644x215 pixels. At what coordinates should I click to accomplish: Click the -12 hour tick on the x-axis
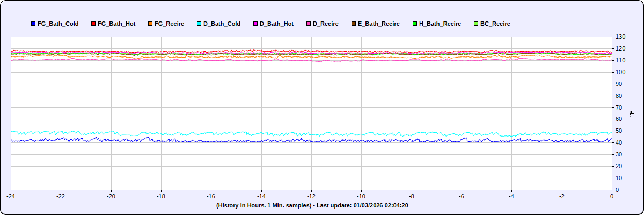(x=311, y=197)
